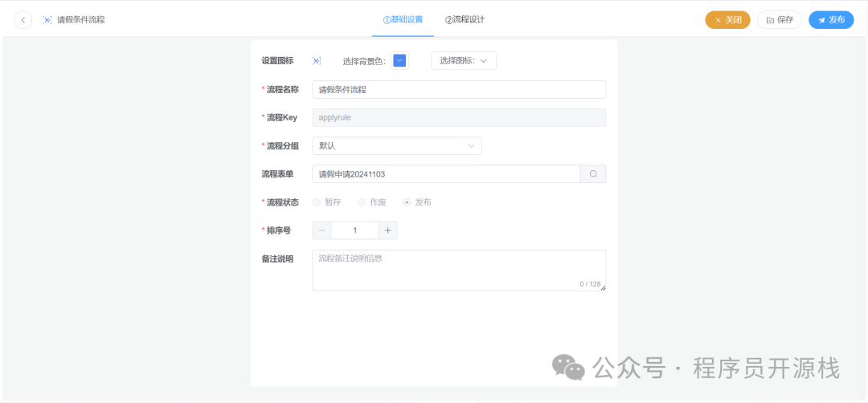Click the 排序号 number input showing 1
Viewport: 868px width, 403px height.
tap(355, 230)
